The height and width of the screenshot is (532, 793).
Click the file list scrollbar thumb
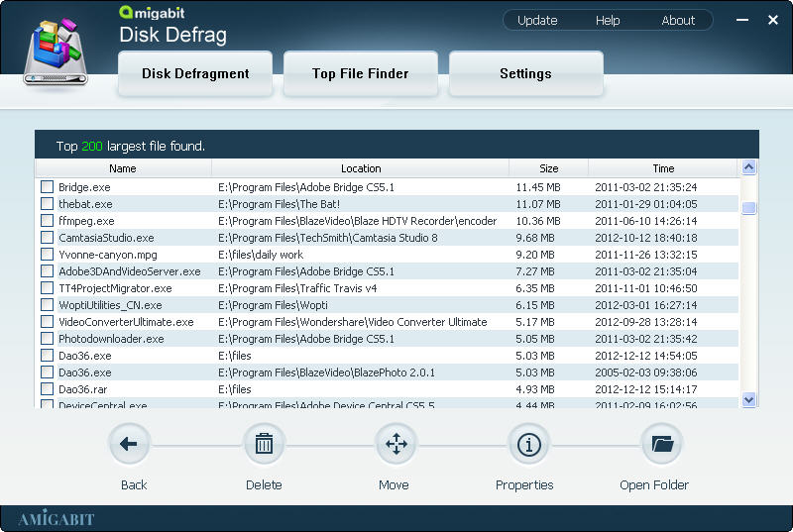pos(749,208)
